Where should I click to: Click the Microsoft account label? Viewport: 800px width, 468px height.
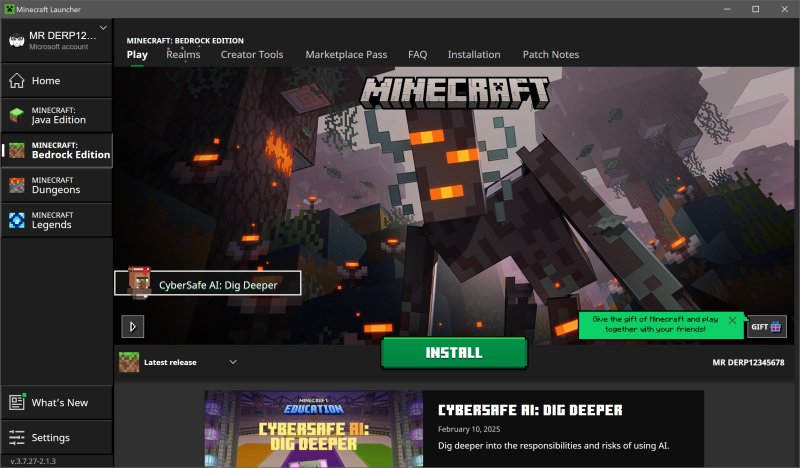coord(59,46)
